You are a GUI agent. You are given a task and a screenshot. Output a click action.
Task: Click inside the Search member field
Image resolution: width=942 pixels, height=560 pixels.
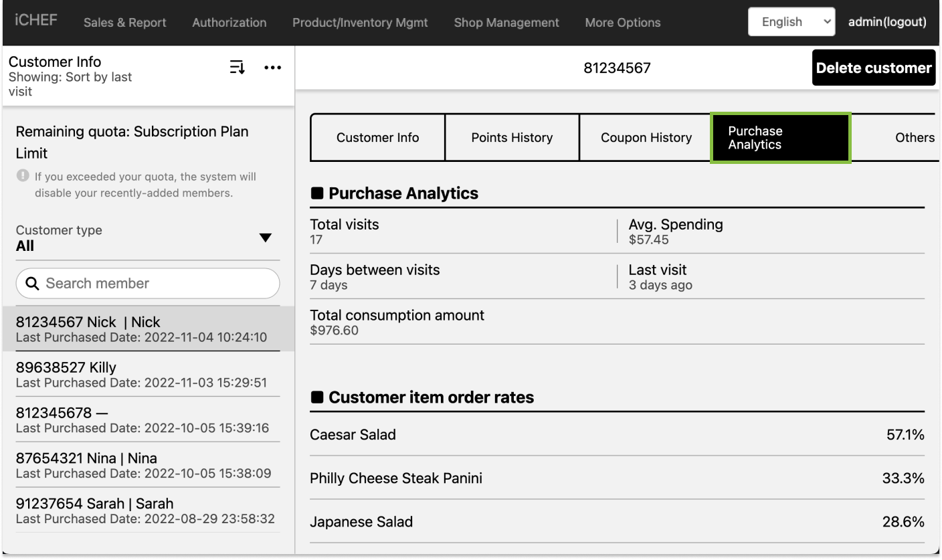coord(157,284)
